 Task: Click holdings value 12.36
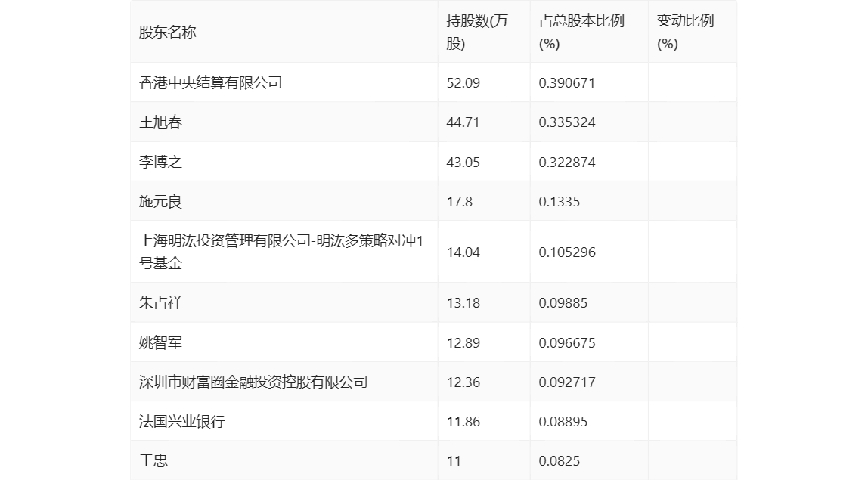click(463, 382)
